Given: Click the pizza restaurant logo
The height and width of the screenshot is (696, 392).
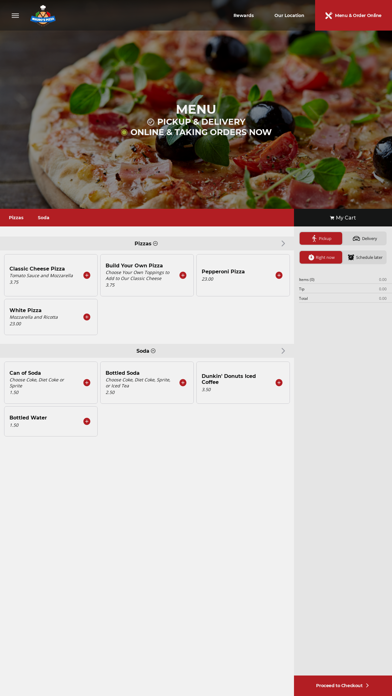Looking at the screenshot, I should point(43,16).
